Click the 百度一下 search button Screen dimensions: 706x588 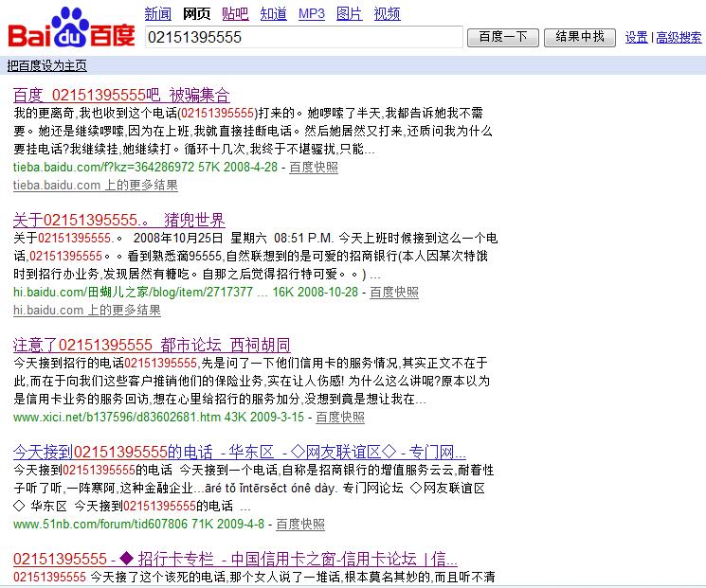[x=503, y=37]
